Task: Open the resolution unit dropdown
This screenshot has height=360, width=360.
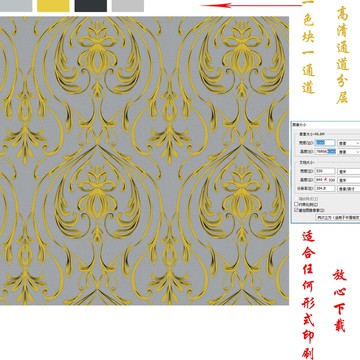Action: (x=349, y=189)
